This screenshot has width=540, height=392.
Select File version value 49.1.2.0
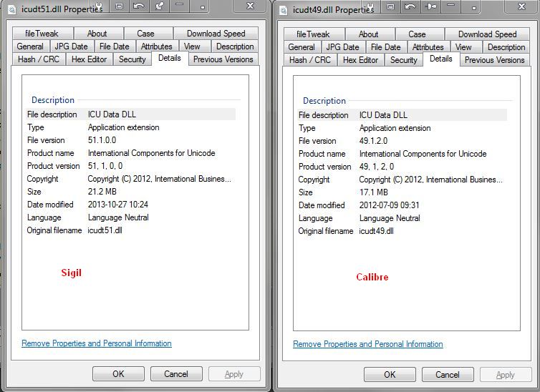click(x=373, y=141)
